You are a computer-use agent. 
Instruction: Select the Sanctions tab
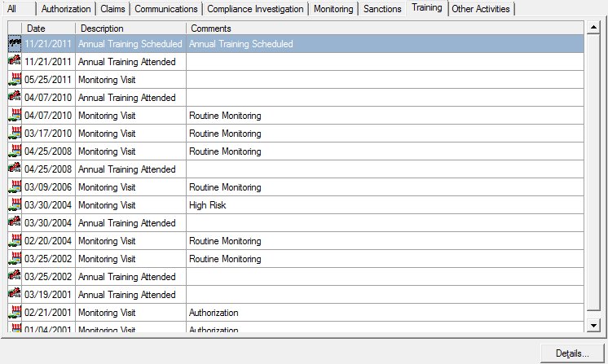point(382,9)
